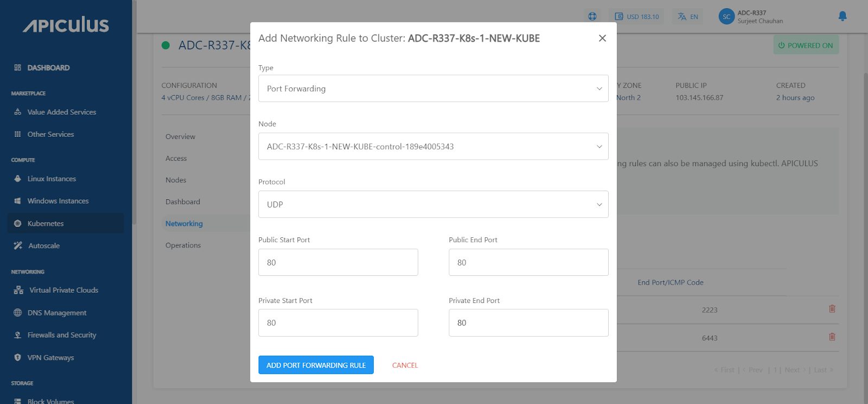Click the Linux Instances penguin icon
The image size is (868, 404).
[x=17, y=179]
